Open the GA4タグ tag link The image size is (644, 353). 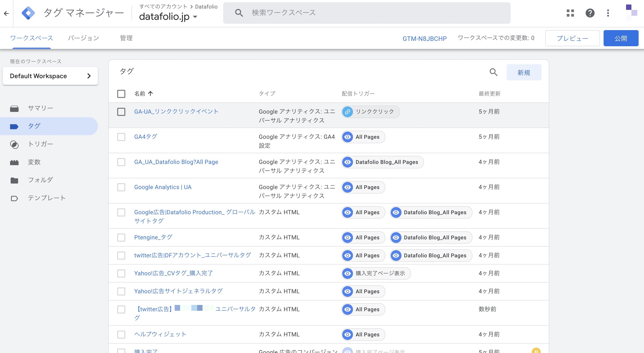146,137
